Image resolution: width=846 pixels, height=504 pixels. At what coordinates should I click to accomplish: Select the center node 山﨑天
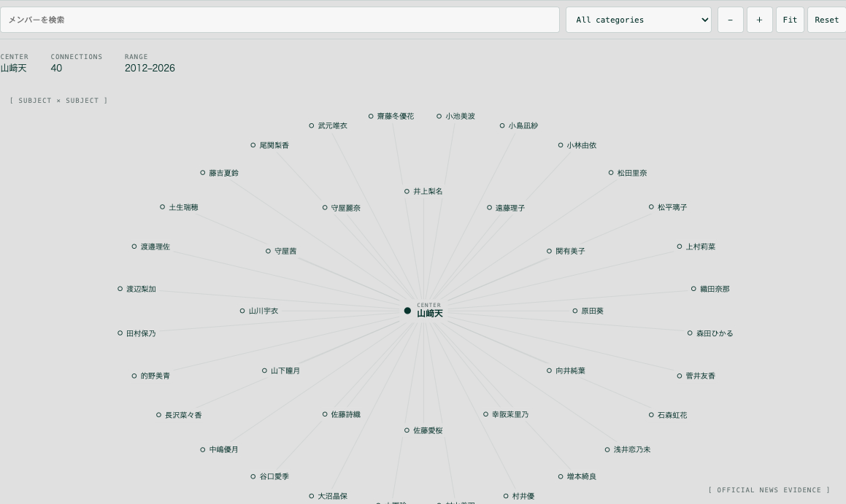(x=424, y=311)
